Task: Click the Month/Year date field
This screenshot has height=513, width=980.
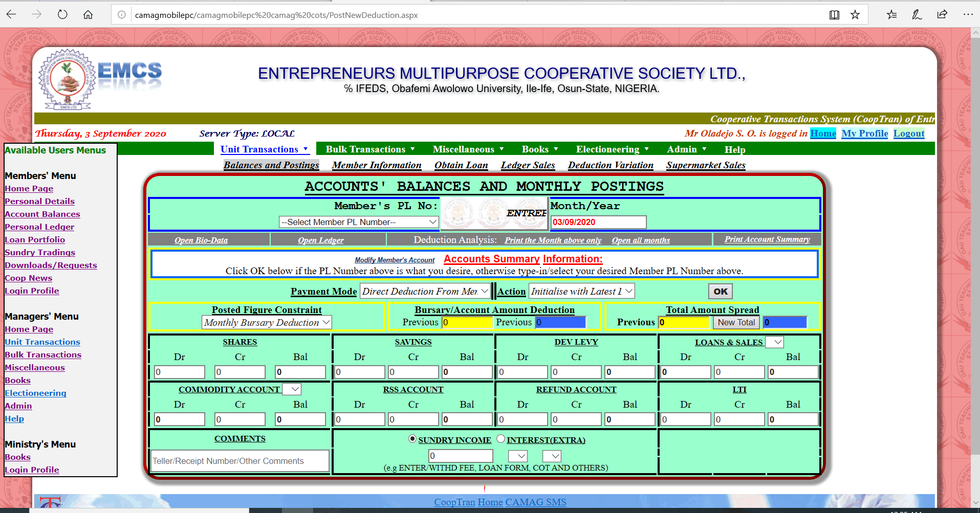Action: [x=598, y=222]
